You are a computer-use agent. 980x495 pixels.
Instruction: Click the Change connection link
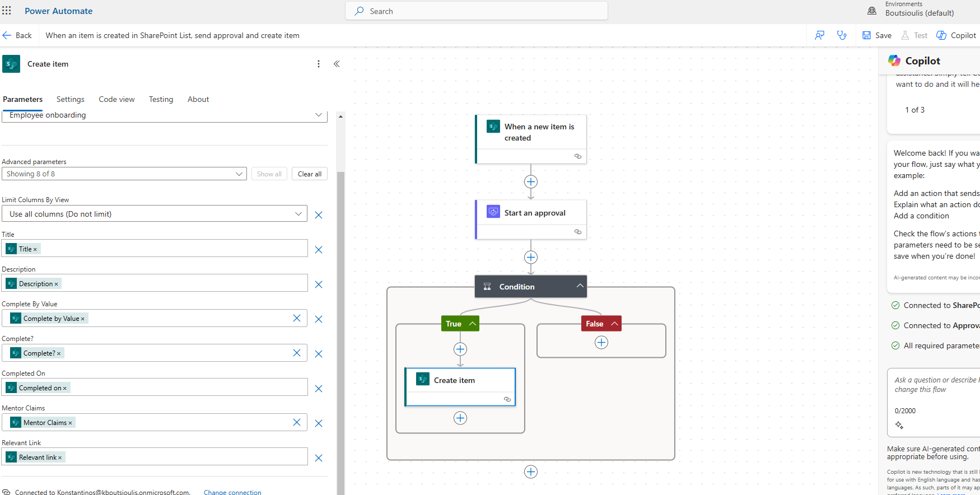(x=232, y=492)
